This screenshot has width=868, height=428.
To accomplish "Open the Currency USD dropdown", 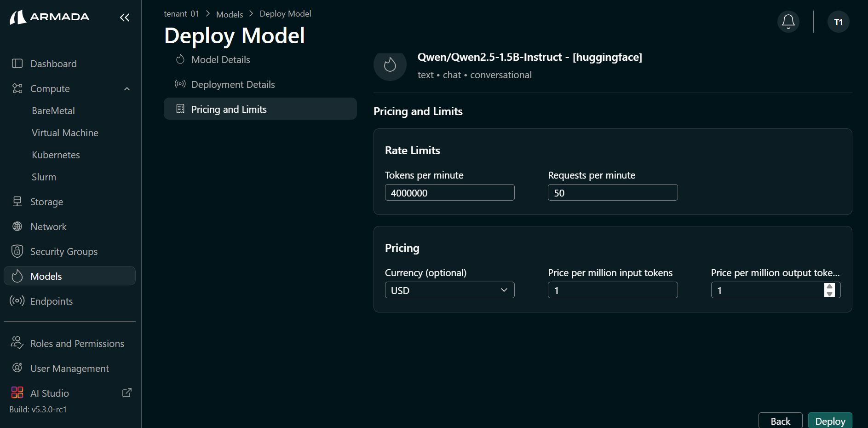I will tap(449, 290).
